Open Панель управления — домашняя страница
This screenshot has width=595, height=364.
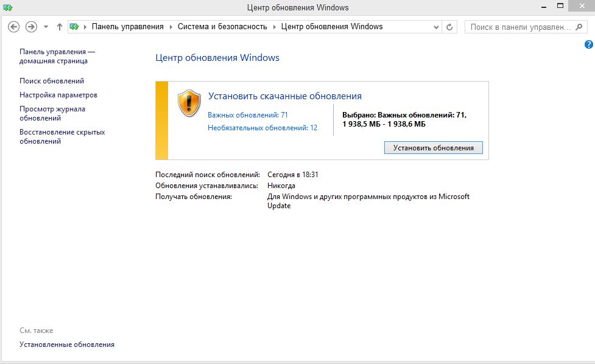click(x=57, y=56)
